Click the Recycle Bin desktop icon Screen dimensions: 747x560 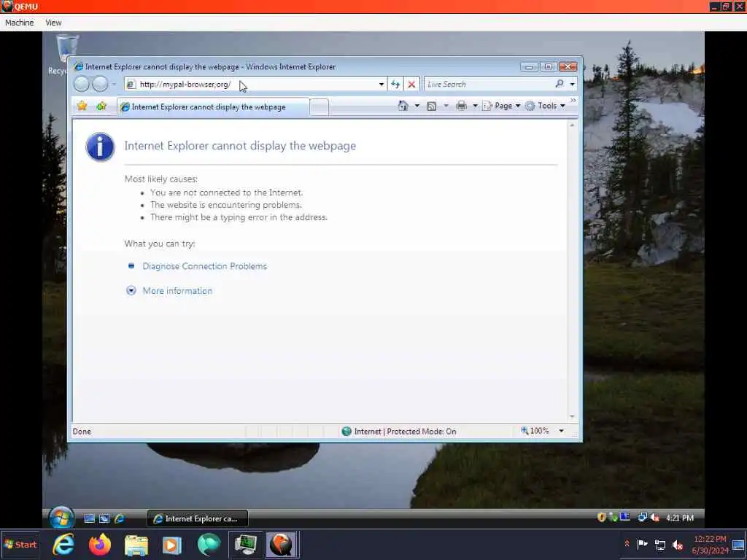click(x=66, y=54)
